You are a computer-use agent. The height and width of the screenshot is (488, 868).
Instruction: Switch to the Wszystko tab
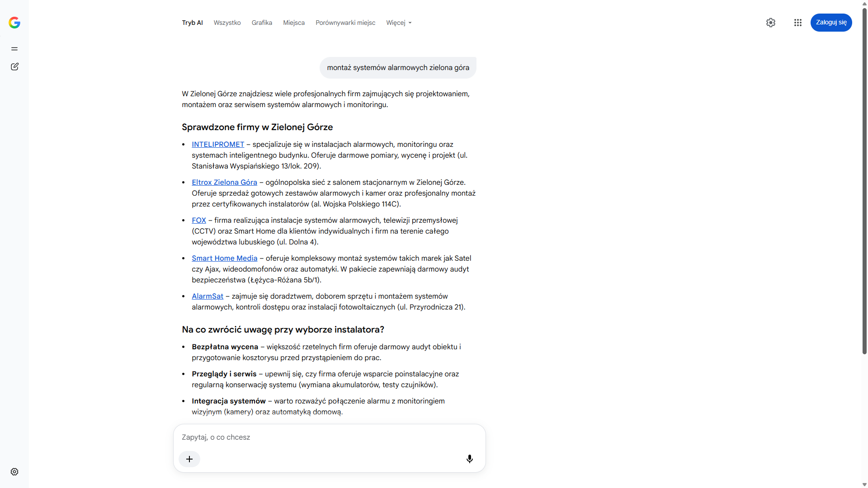tap(227, 23)
